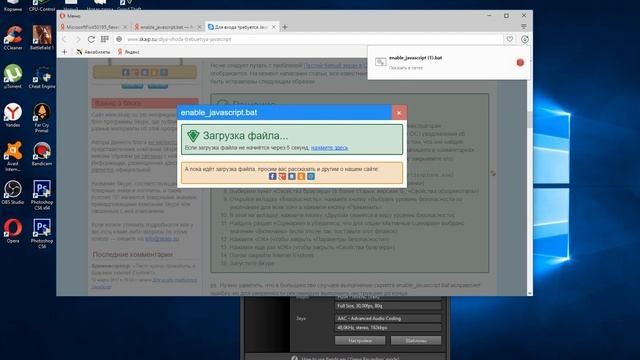The width and height of the screenshot is (640, 360).
Task: Close enable_javascript.bat popup dialog
Action: [x=399, y=113]
